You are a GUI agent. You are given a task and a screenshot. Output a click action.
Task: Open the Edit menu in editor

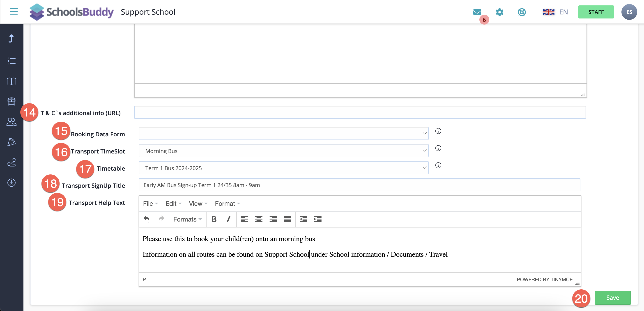coord(173,204)
